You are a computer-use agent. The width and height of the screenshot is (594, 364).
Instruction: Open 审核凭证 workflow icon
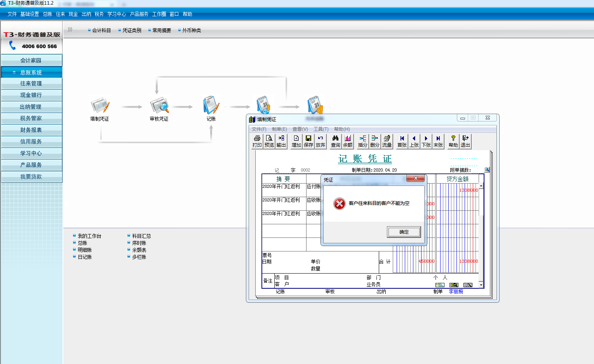click(x=159, y=109)
